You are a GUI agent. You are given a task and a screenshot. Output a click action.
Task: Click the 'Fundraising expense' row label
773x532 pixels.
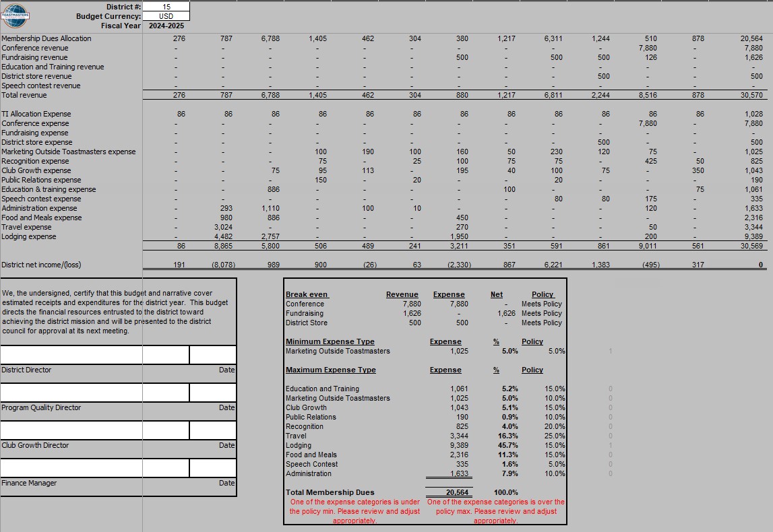tap(35, 133)
